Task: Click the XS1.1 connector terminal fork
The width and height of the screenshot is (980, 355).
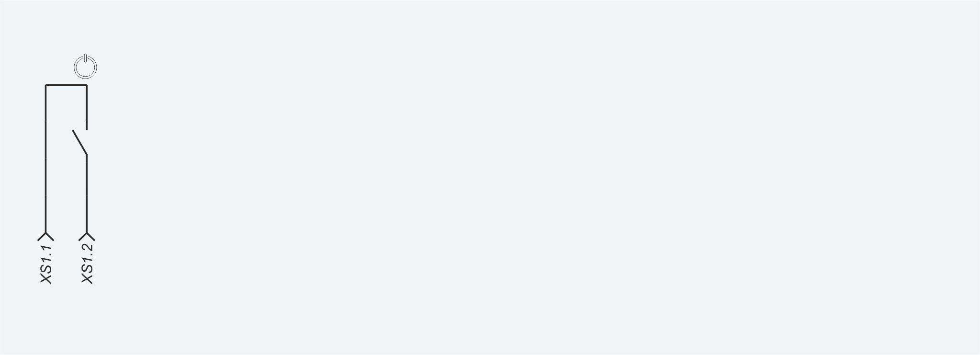Action: 45,236
